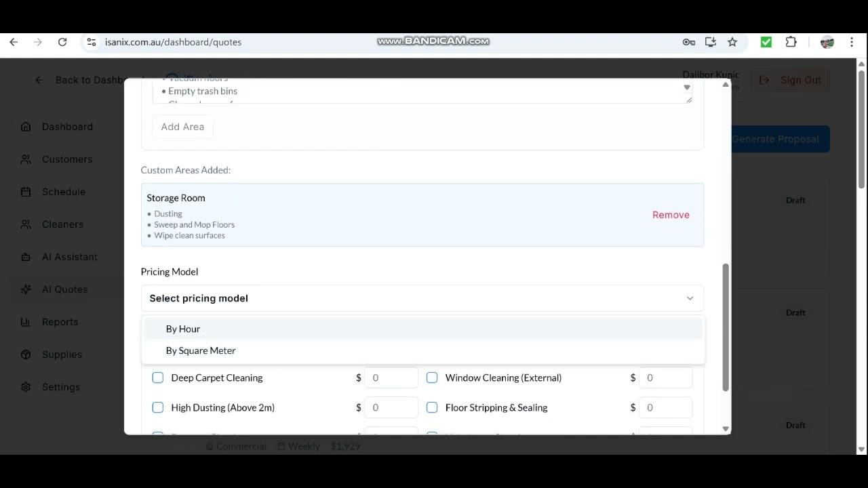Open the browser extensions puzzle icon
The height and width of the screenshot is (488, 868).
pyautogui.click(x=791, y=42)
